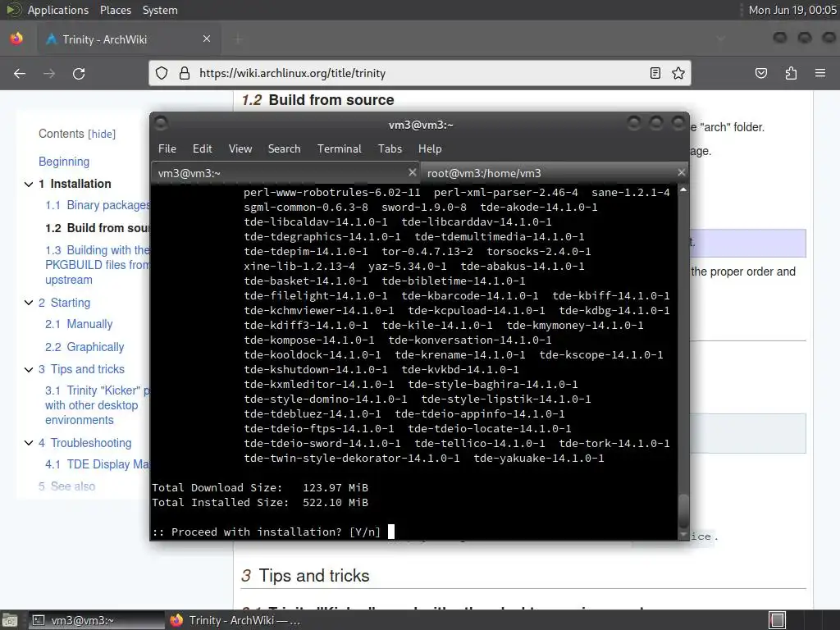Click the clock showing Mon Jun 19

click(792, 10)
